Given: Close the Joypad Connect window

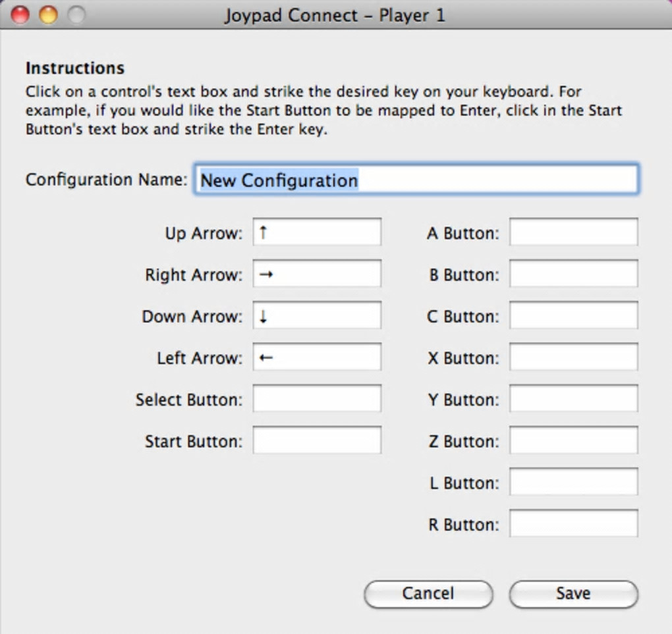Looking at the screenshot, I should 20,14.
